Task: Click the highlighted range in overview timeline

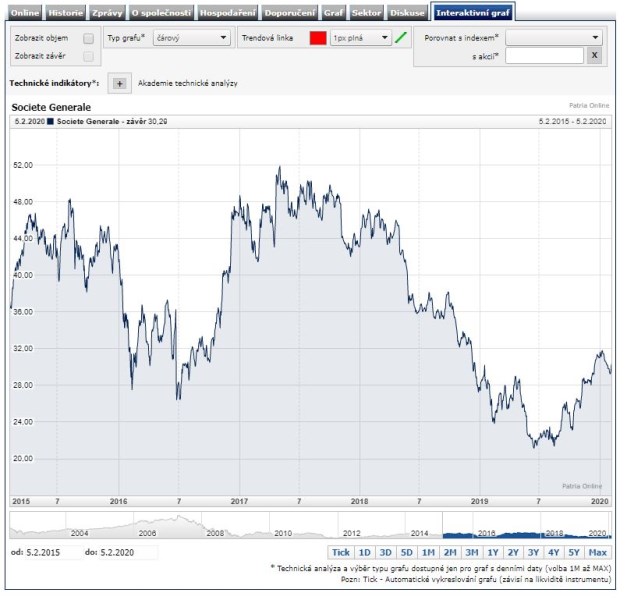Action: tap(526, 526)
